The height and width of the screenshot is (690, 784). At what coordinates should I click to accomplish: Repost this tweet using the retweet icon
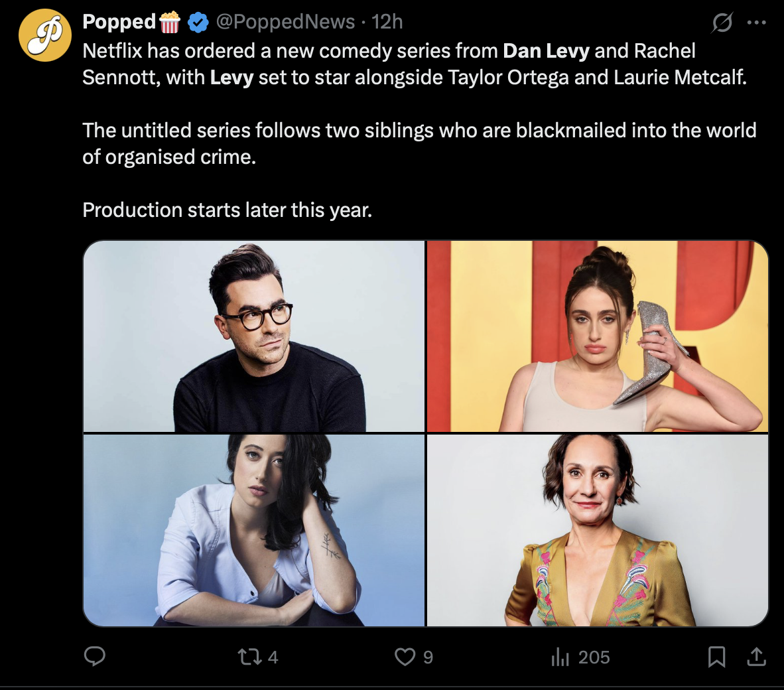pyautogui.click(x=249, y=657)
